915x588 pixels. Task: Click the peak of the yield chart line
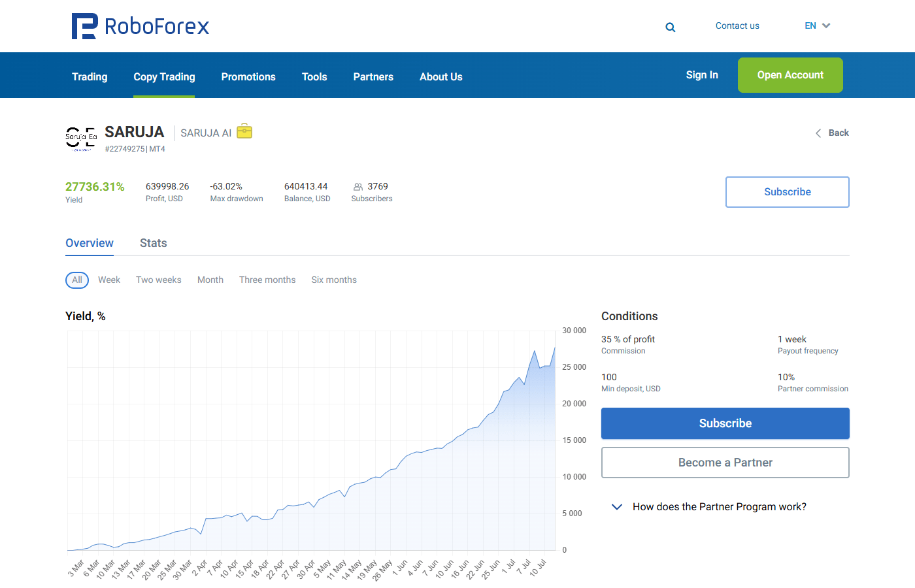coord(555,348)
